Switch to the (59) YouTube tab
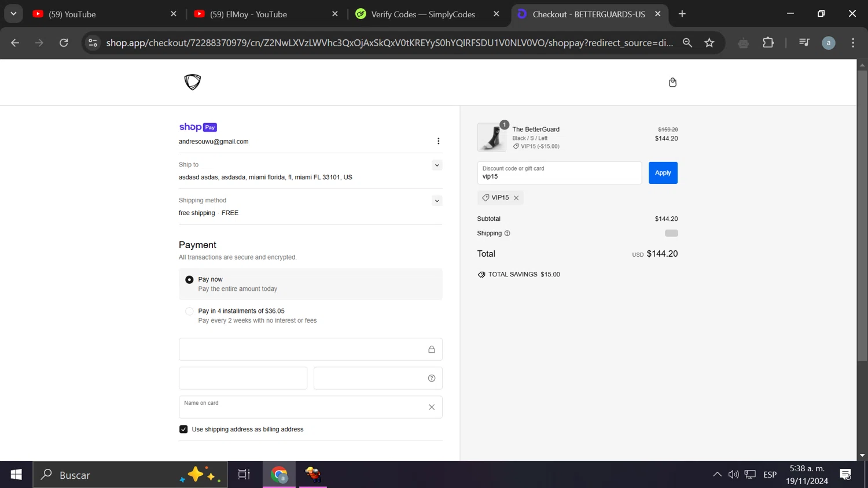This screenshot has height=488, width=868. click(x=104, y=14)
